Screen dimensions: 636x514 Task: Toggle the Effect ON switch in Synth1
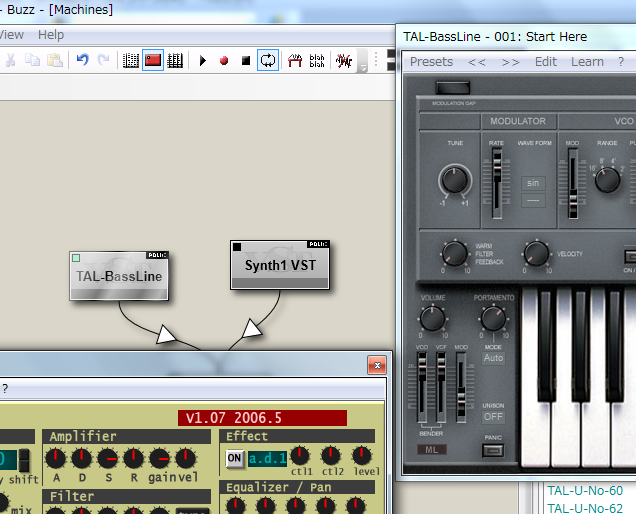coord(234,458)
